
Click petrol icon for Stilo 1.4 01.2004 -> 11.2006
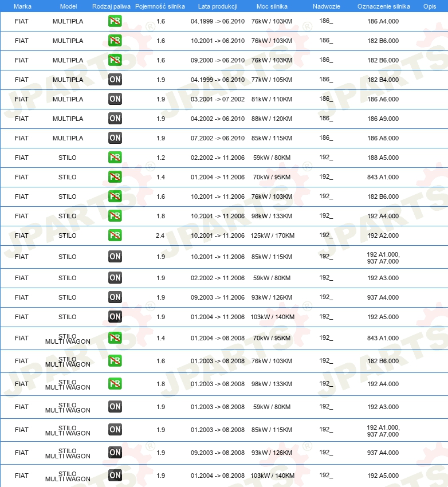point(115,177)
